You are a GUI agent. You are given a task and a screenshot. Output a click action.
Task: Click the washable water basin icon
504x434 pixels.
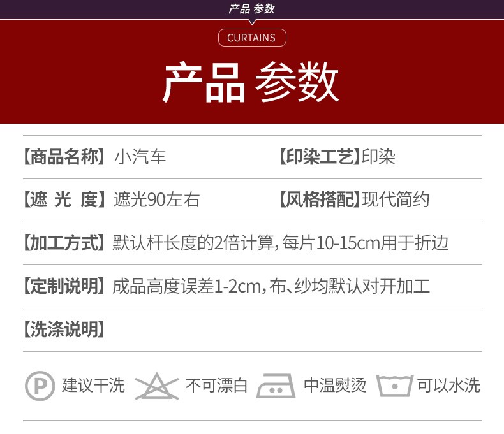click(x=395, y=386)
